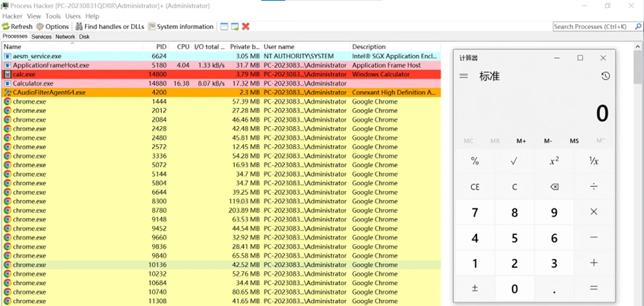The height and width of the screenshot is (306, 644).
Task: Click the find window and thread icon
Action: [x=235, y=27]
